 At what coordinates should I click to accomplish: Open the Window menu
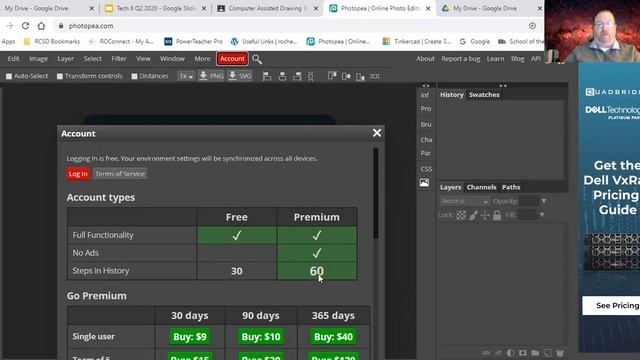tap(172, 59)
